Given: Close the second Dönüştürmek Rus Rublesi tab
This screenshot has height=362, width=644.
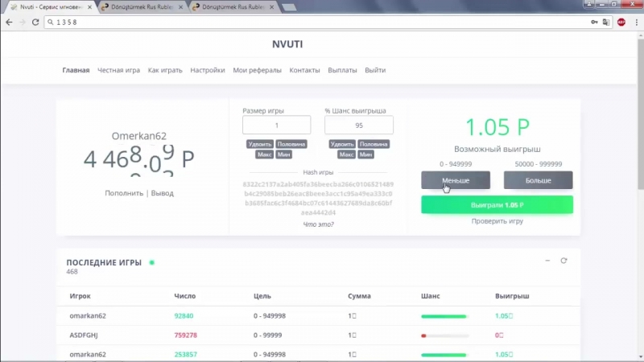Looking at the screenshot, I should click(271, 7).
